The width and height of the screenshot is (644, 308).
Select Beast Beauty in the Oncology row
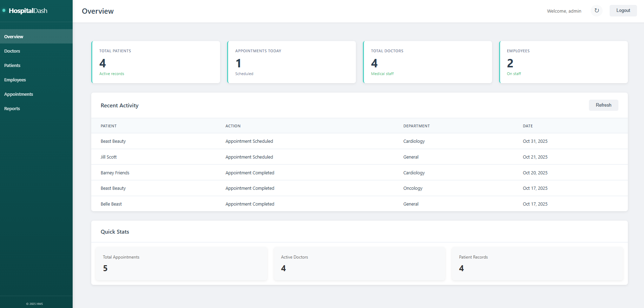[113, 188]
